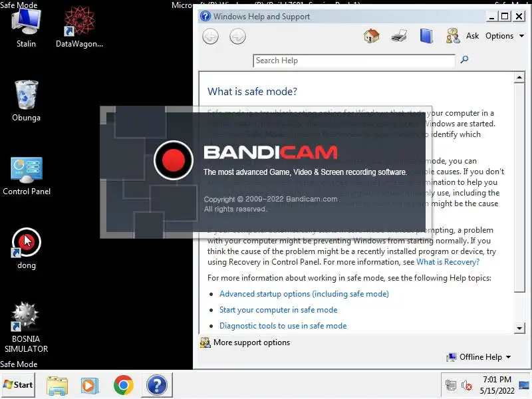
Task: Select the DataWagon desktop shortcut
Action: [x=79, y=28]
